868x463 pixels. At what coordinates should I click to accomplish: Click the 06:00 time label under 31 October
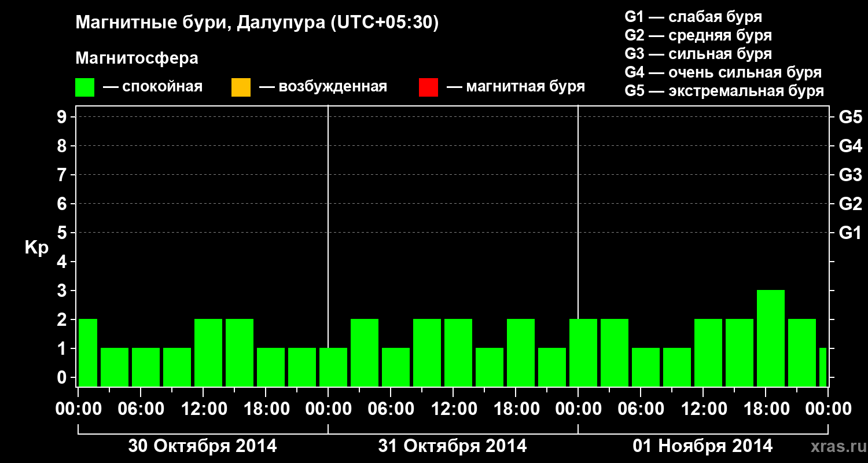pos(392,409)
